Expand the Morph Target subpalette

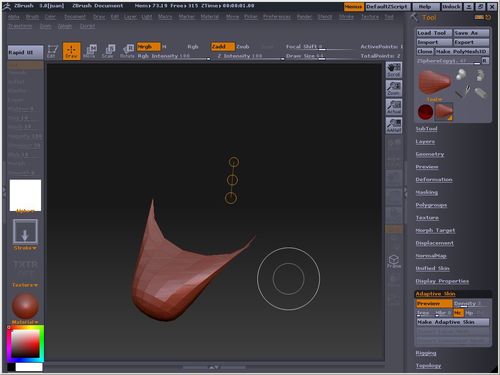tap(435, 230)
